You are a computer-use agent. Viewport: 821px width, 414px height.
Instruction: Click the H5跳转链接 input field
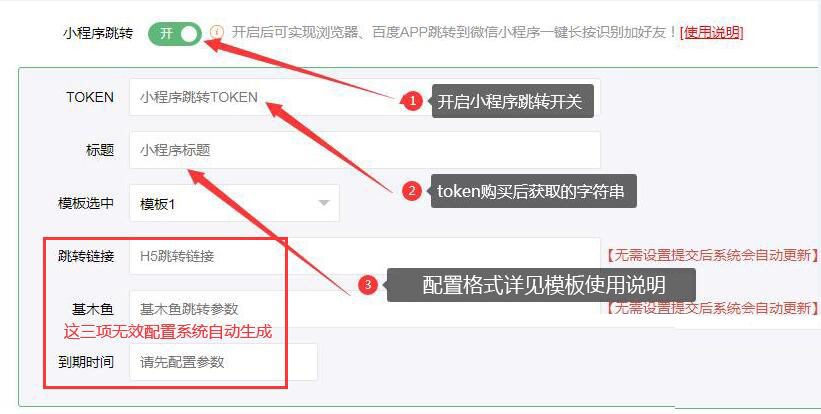point(364,256)
